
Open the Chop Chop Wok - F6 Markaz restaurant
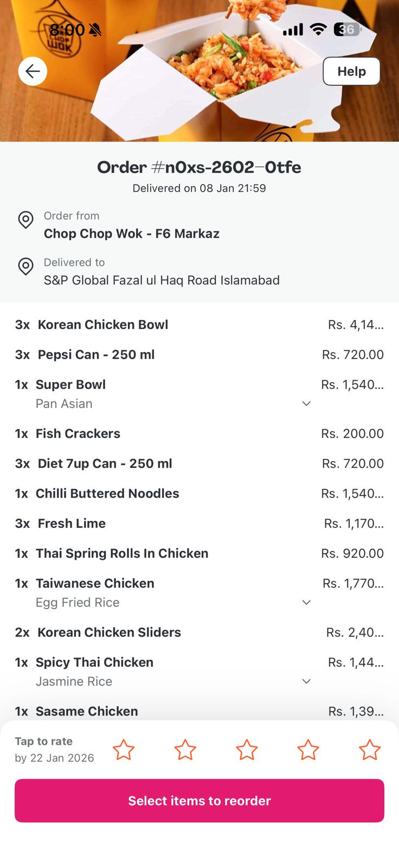(x=132, y=234)
